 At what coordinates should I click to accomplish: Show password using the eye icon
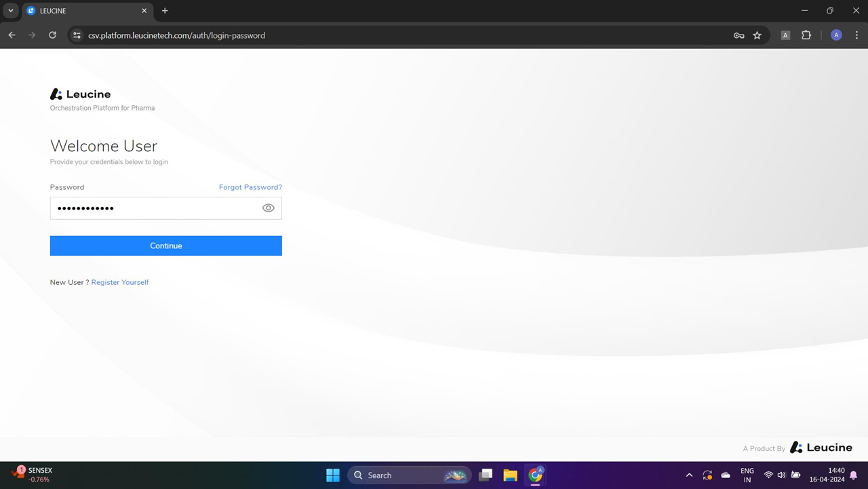coord(269,208)
